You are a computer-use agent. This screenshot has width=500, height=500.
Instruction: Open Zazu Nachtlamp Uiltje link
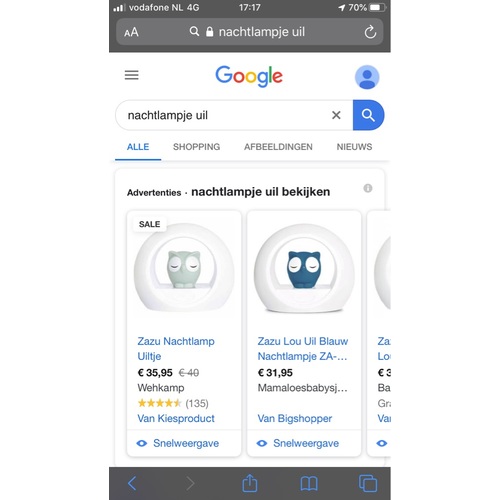click(176, 349)
